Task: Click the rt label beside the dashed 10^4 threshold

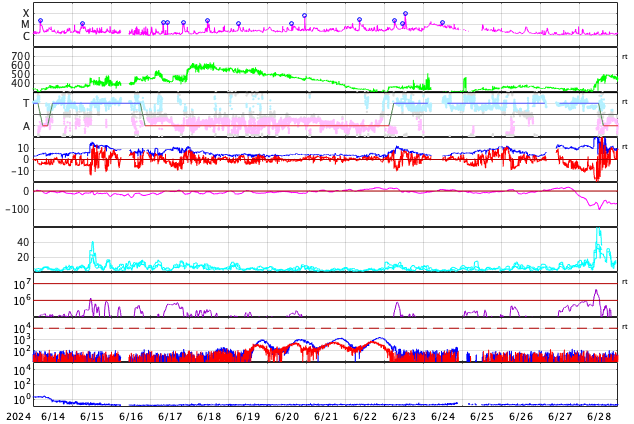Action: coord(625,327)
